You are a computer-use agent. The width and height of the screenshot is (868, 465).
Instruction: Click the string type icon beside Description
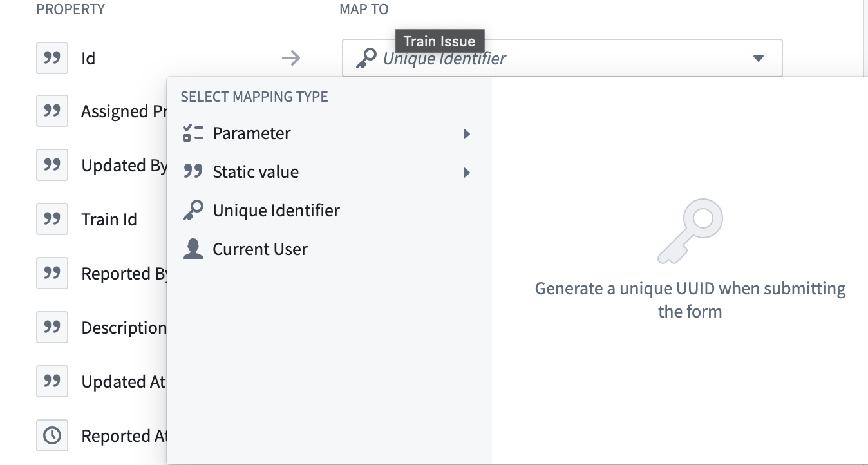pos(52,328)
